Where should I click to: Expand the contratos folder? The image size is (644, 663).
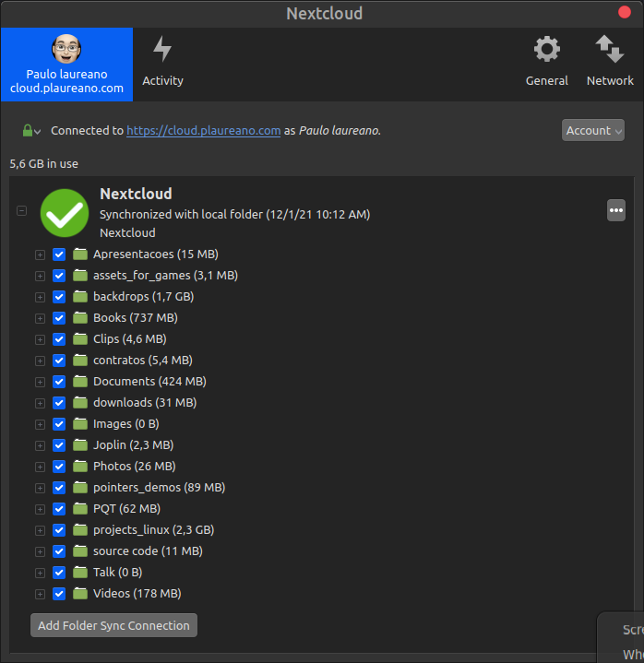[x=41, y=361]
